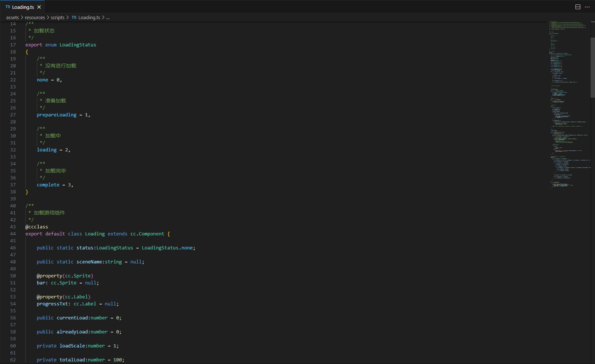The width and height of the screenshot is (595, 364).
Task: Select line 44 by its line number
Action: coord(13,234)
